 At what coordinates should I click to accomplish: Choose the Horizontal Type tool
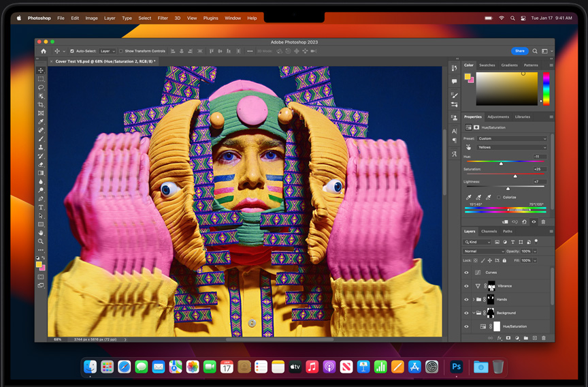click(41, 207)
